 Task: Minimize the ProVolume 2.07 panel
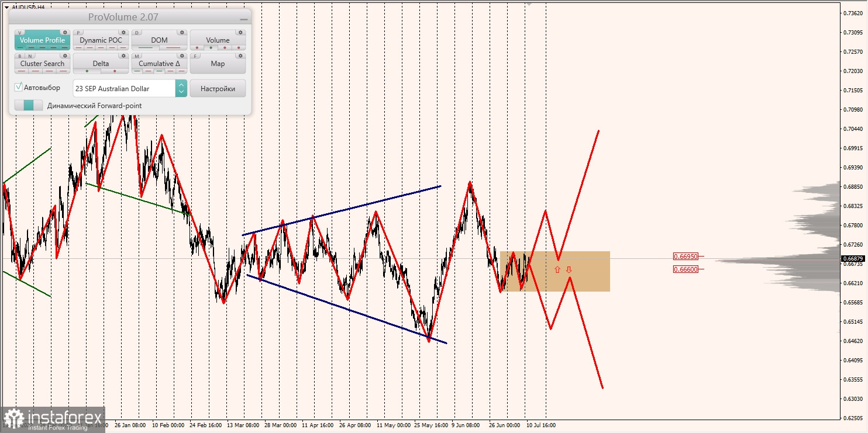[243, 19]
